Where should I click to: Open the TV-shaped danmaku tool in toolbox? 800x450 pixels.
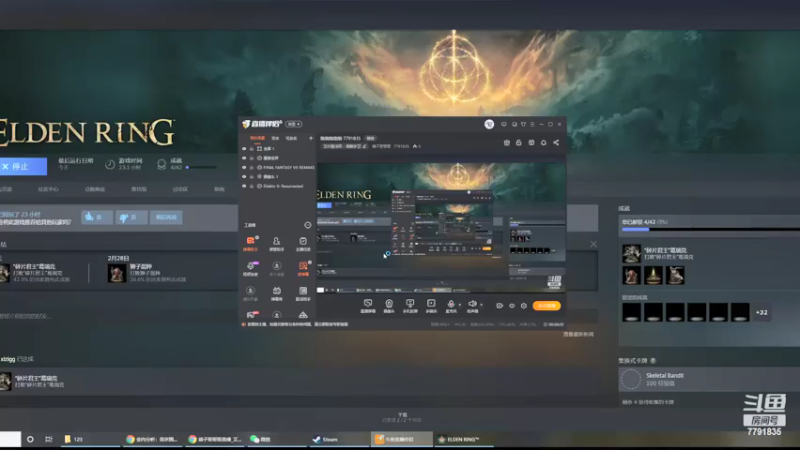coord(277,293)
